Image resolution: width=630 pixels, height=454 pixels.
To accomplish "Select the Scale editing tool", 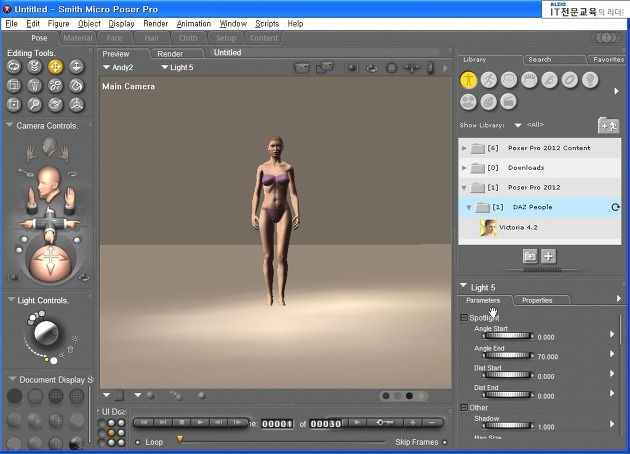I will 14,85.
